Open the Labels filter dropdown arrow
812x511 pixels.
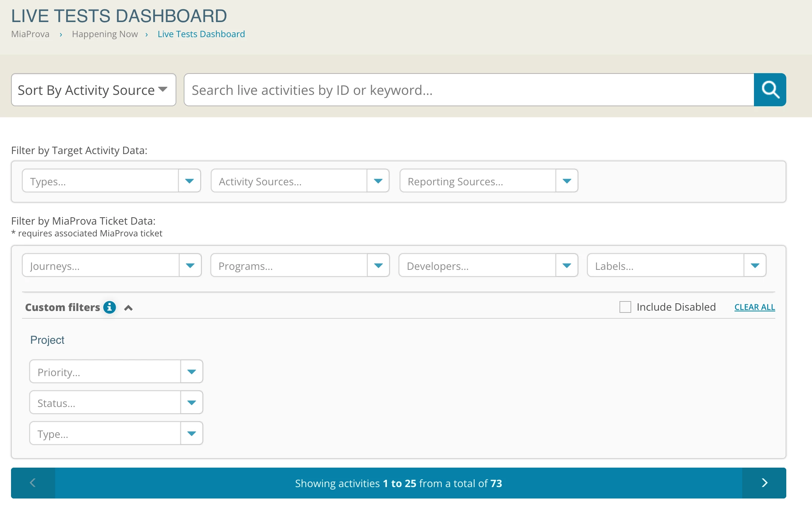(x=755, y=265)
